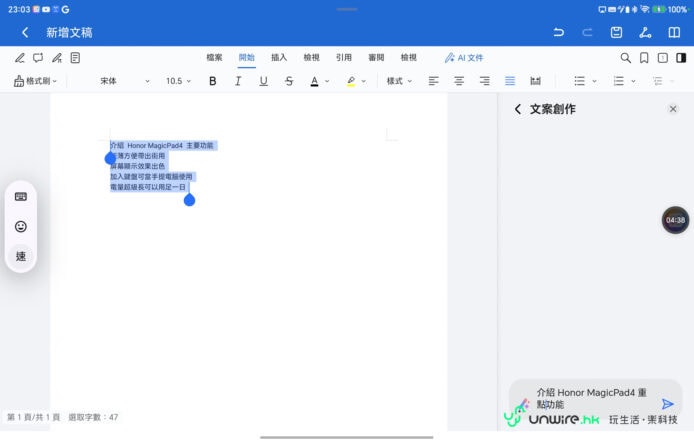Switch to the 審閱 tab

pos(376,58)
